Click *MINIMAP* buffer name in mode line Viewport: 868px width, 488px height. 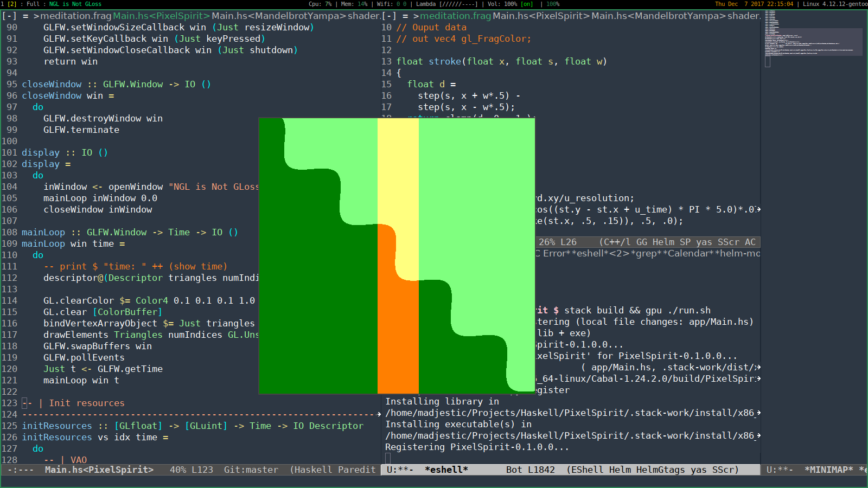point(829,470)
